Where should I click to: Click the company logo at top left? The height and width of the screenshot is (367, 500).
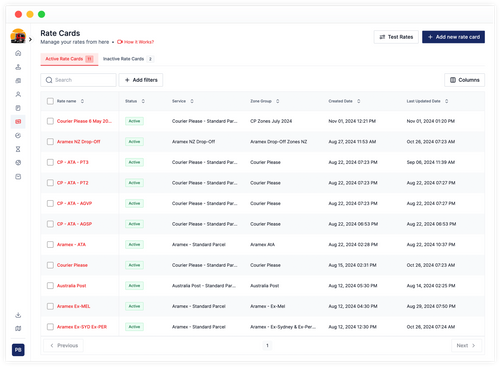point(18,36)
